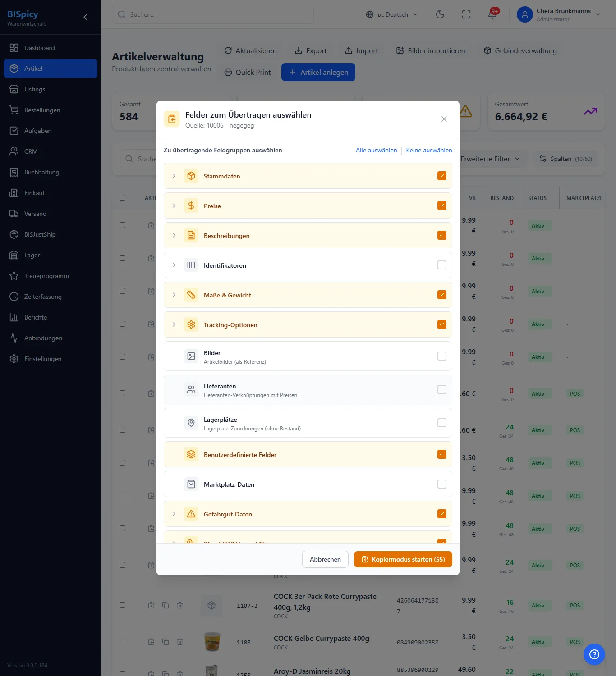Click the Beschreibungen document icon
The height and width of the screenshot is (676, 616).
click(x=191, y=235)
